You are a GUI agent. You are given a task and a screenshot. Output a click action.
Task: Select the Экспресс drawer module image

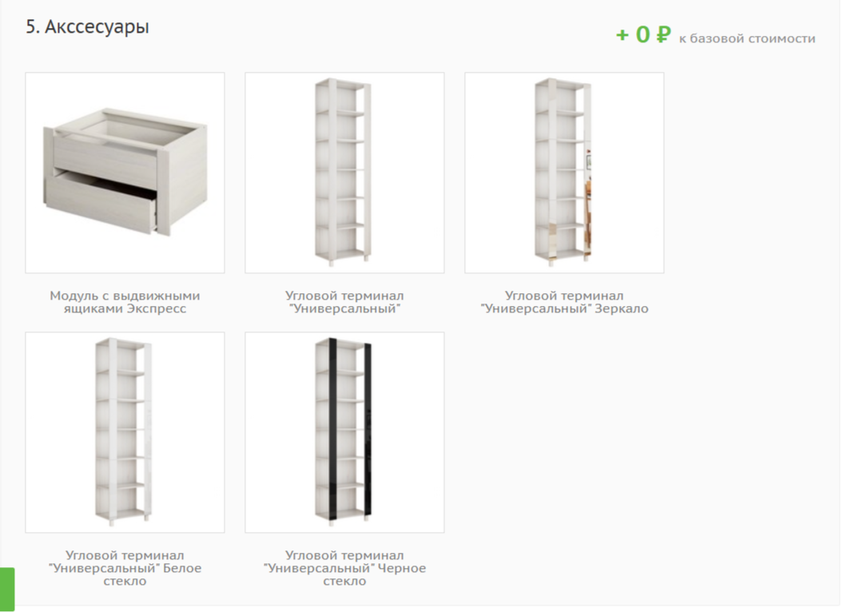tap(125, 173)
